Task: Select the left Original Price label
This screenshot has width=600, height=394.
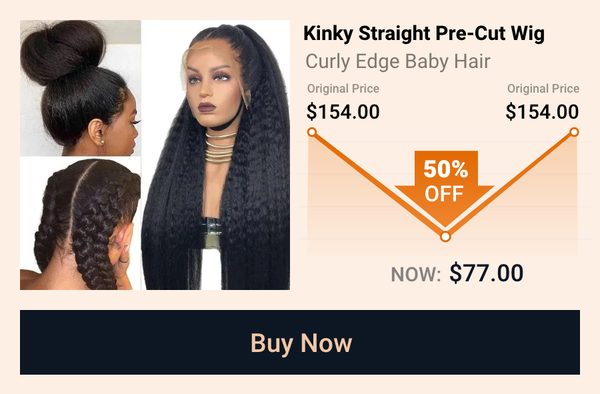Action: (x=343, y=89)
